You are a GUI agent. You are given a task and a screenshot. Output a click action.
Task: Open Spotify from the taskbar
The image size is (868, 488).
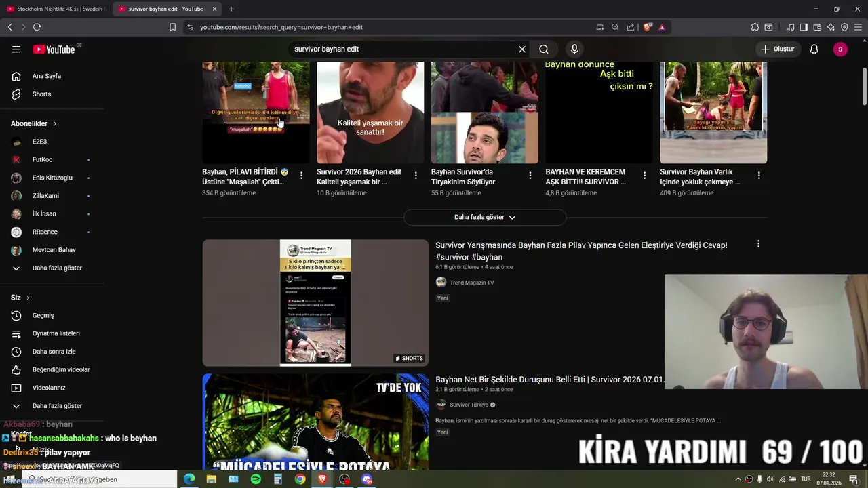pos(256,479)
